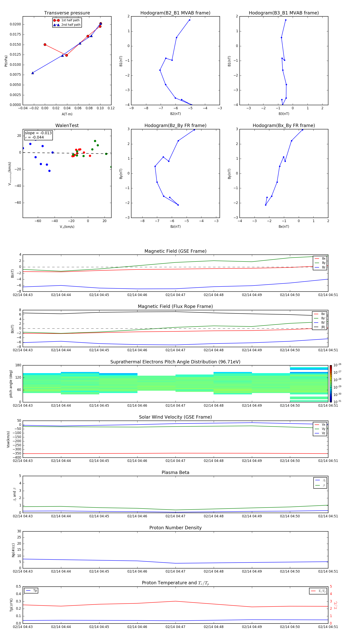Screen dimensions: 351x644
Task: Click the Bx(nT) x-axis label
Action: click(x=284, y=227)
